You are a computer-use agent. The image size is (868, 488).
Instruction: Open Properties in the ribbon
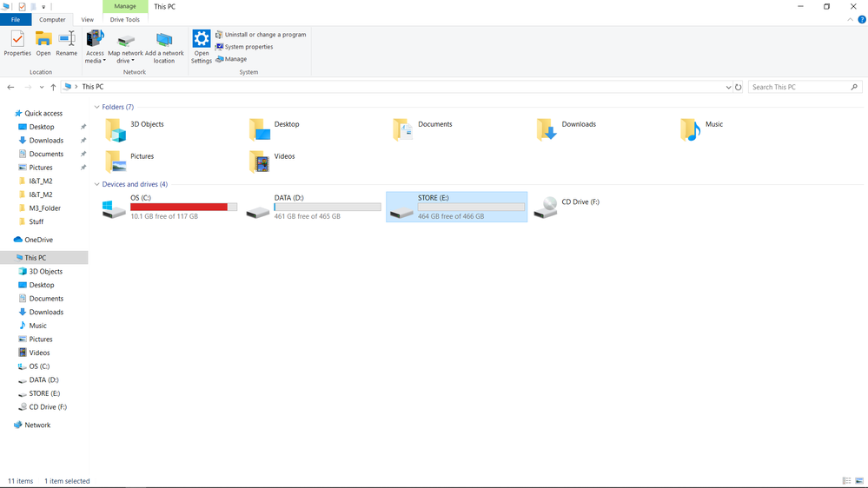[17, 43]
